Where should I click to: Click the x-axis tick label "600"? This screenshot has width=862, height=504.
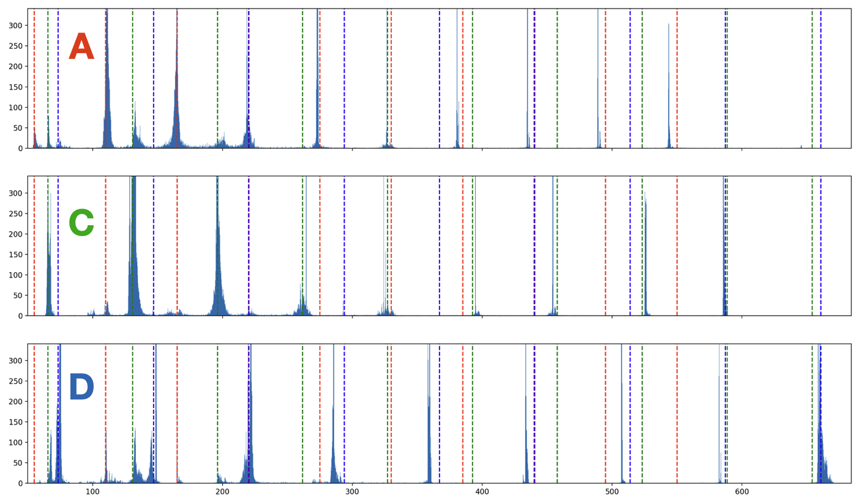(743, 491)
